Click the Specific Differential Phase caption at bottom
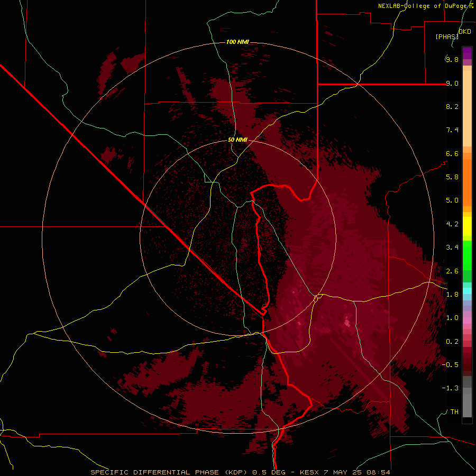This screenshot has height=476, width=476. tap(240, 472)
